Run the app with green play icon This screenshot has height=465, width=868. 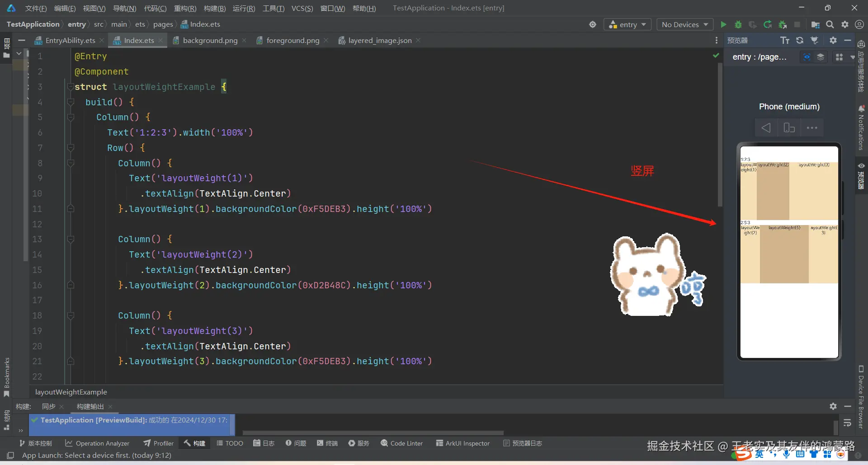pos(723,24)
